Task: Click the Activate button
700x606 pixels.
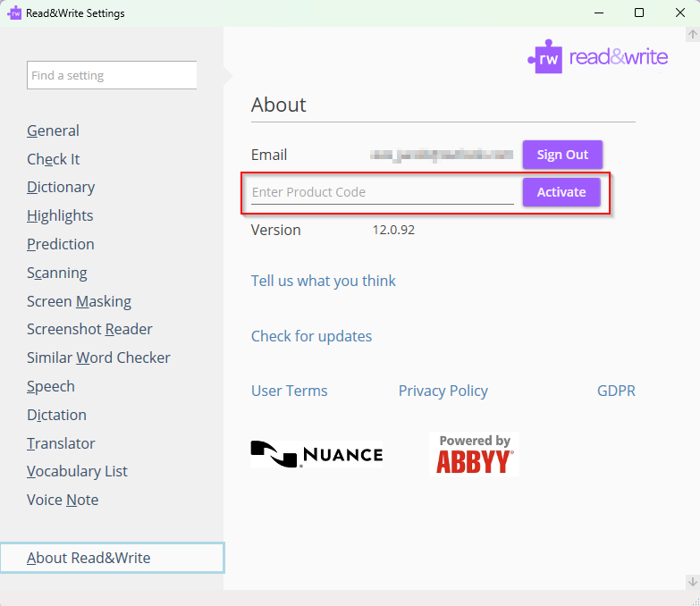Action: point(561,192)
